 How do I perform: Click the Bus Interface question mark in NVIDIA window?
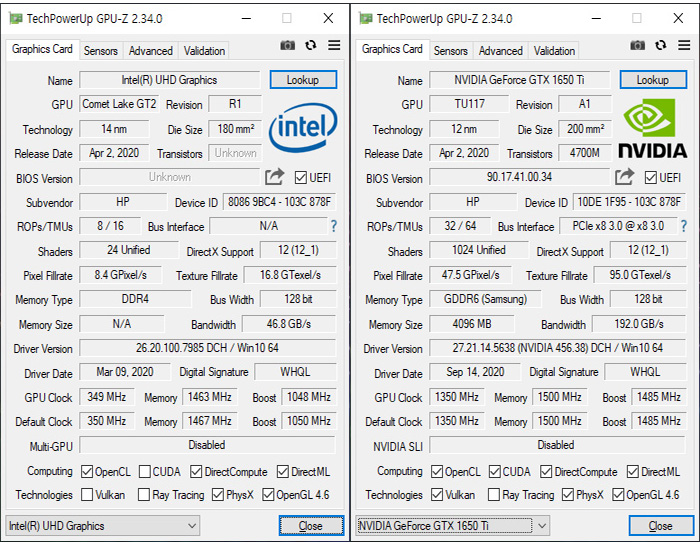point(684,226)
